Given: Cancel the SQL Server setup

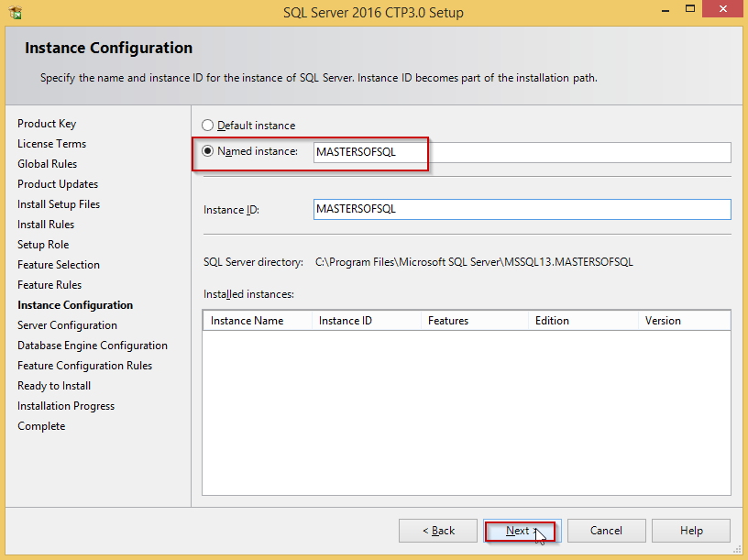Looking at the screenshot, I should 606,531.
